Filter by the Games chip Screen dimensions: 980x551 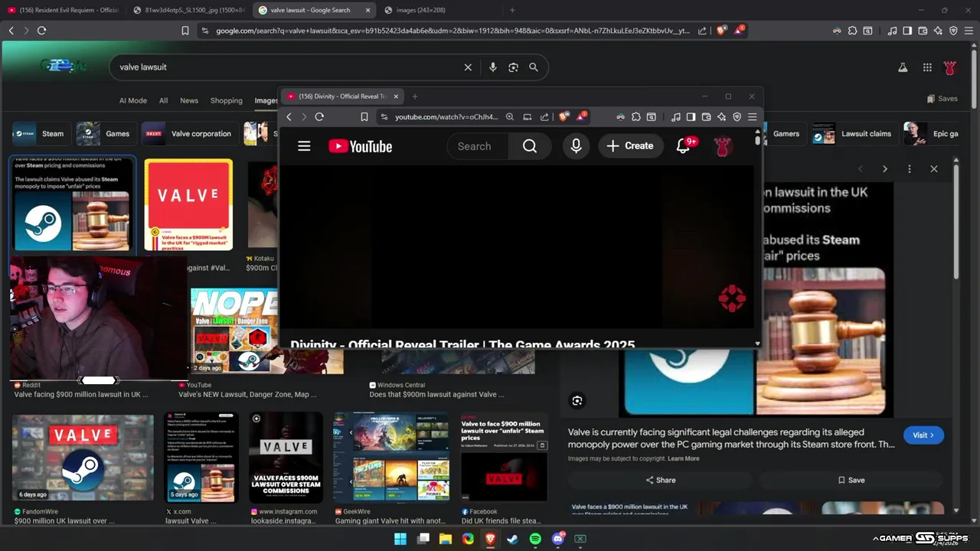[106, 133]
